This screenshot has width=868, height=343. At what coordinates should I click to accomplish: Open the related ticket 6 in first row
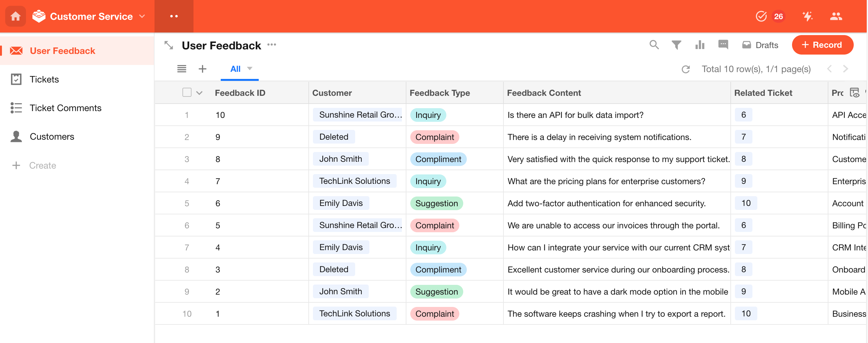(743, 115)
